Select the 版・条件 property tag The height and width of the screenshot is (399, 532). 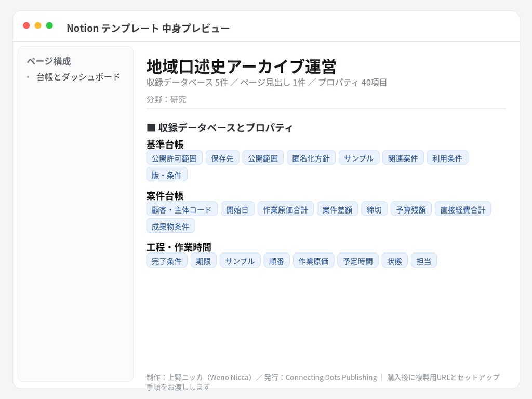click(x=167, y=175)
